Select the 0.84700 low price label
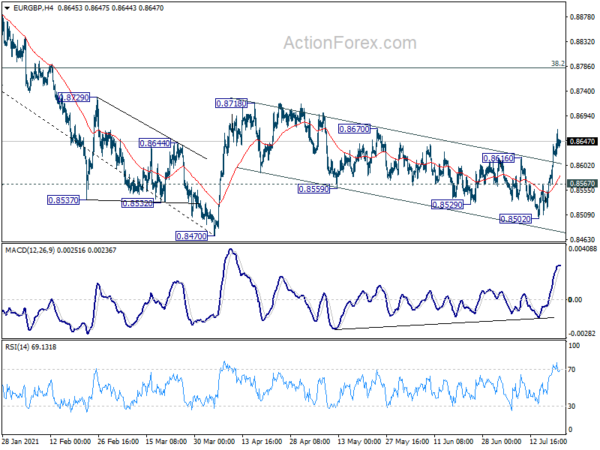The image size is (600, 450). tap(191, 236)
